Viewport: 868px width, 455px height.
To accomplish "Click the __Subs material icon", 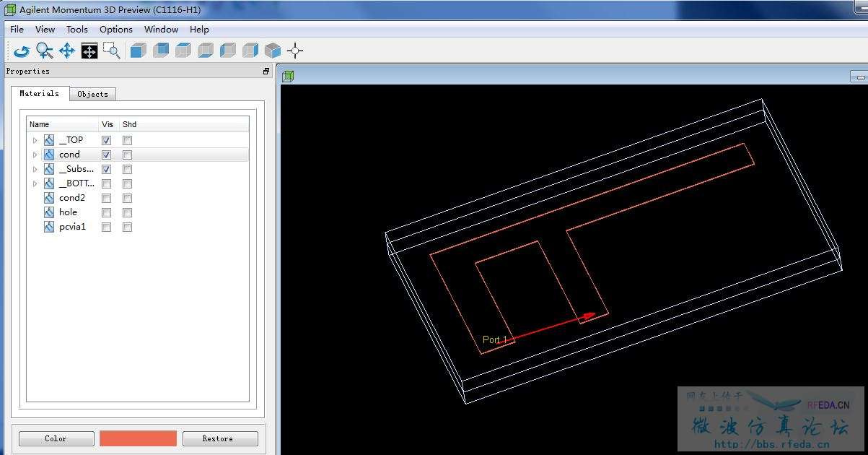I will click(x=49, y=169).
